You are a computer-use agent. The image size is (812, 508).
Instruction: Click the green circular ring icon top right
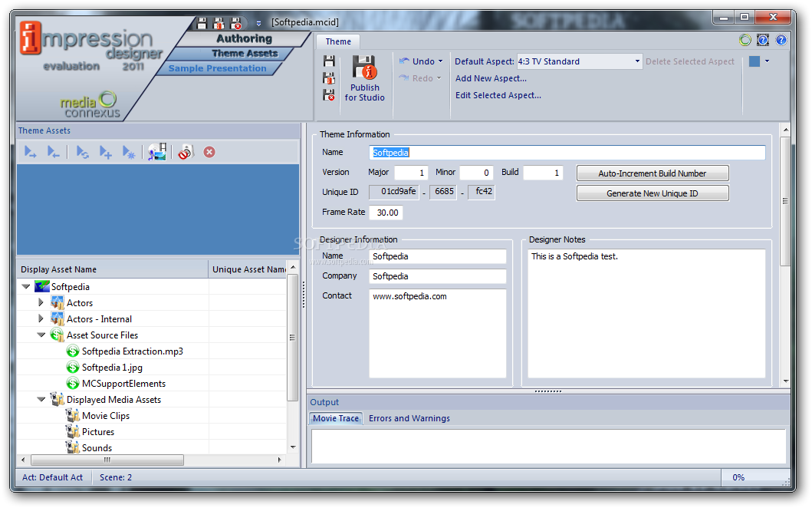[x=745, y=40]
